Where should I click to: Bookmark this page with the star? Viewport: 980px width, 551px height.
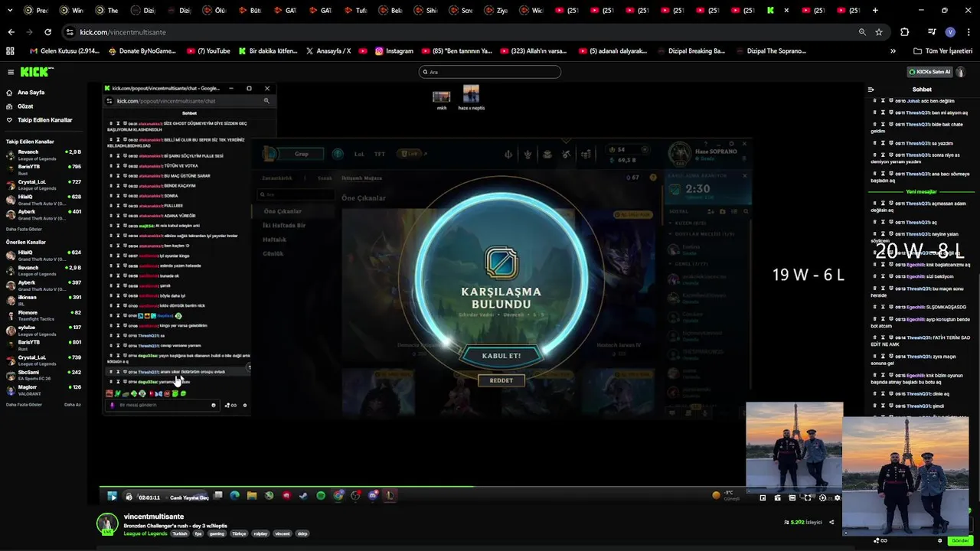tap(879, 32)
